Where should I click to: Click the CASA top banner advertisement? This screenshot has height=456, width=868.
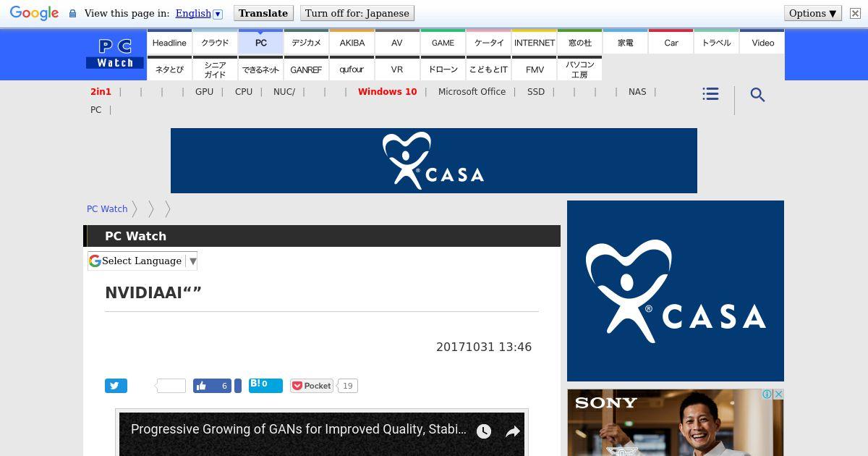(x=434, y=161)
